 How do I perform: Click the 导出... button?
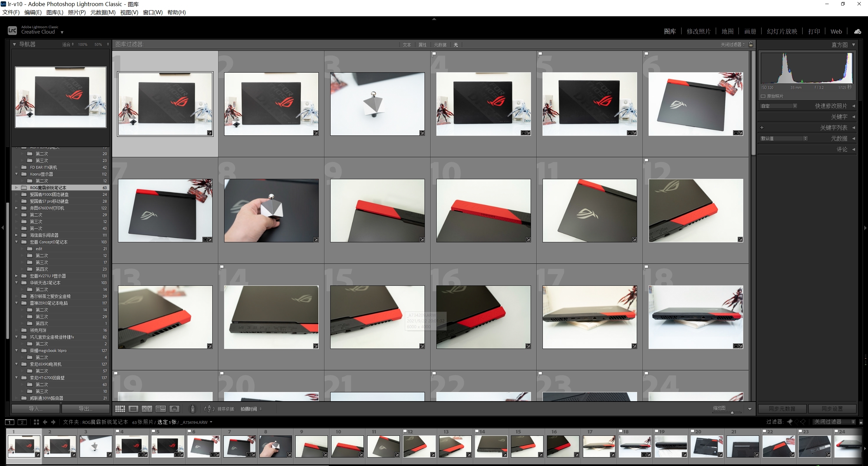click(85, 409)
